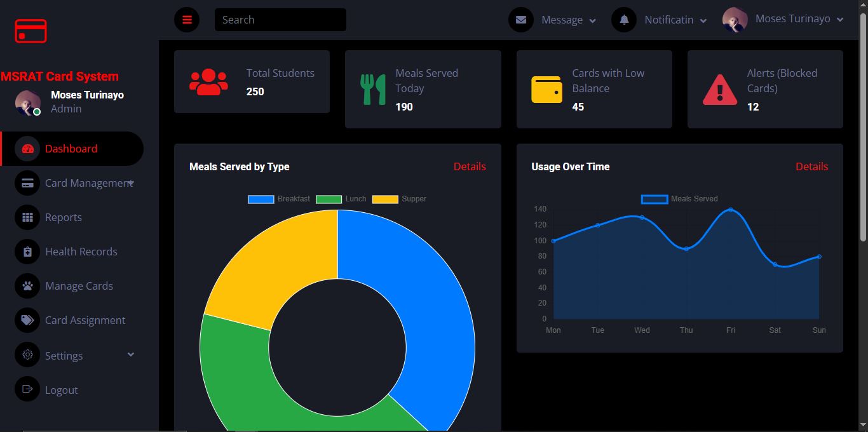Open the Dashboard menu item

[x=71, y=149]
